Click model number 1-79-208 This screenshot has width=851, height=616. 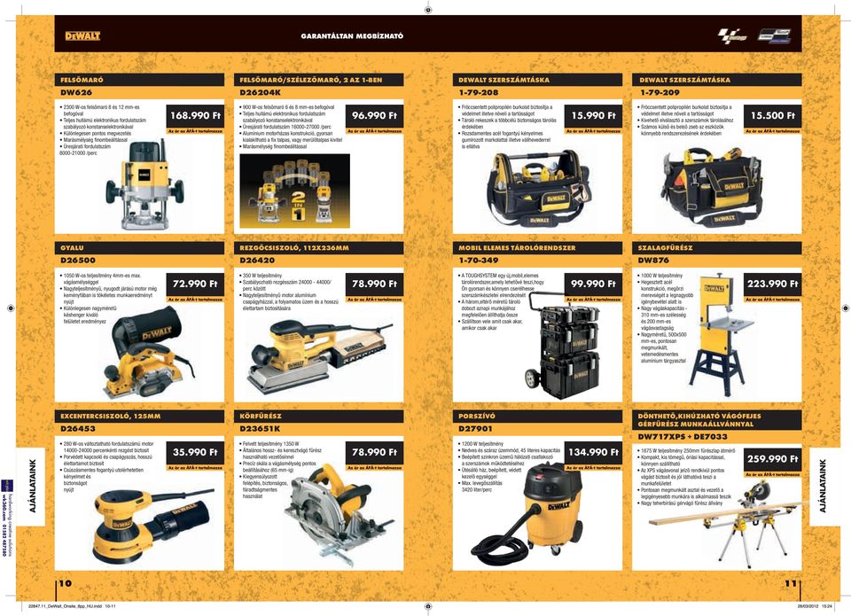point(479,93)
